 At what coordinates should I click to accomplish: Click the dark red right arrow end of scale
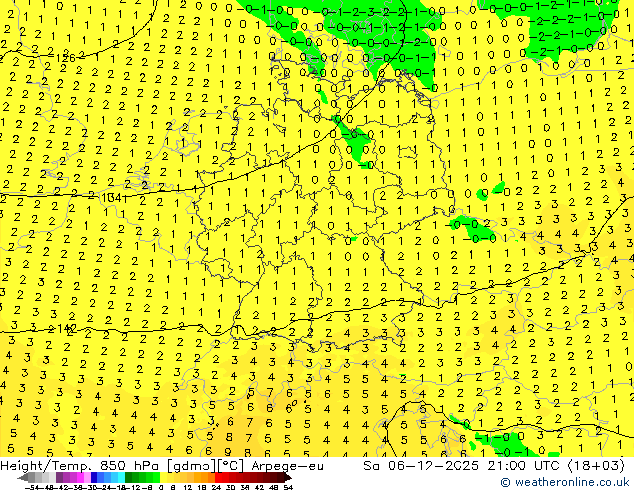click(x=288, y=477)
